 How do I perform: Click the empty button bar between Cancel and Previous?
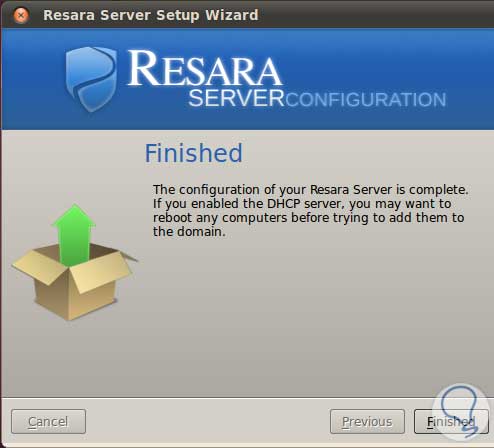coord(208,422)
